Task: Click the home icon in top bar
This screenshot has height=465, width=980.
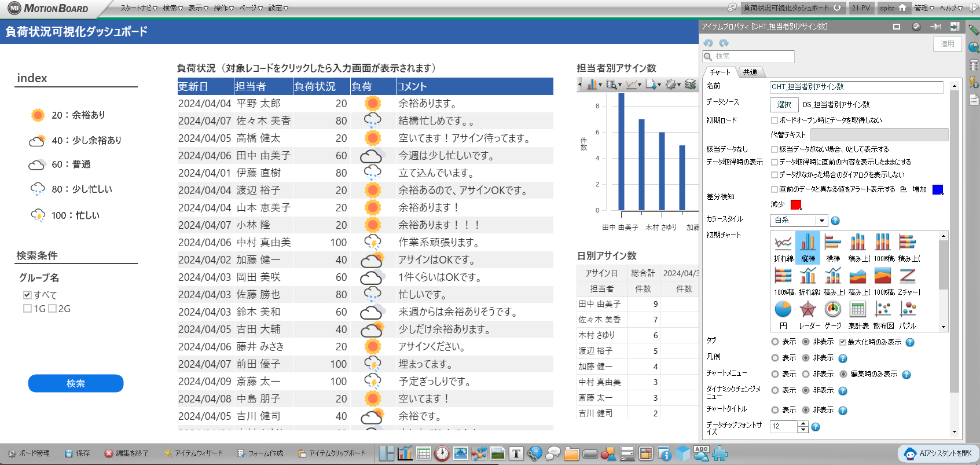Action: 902,8
